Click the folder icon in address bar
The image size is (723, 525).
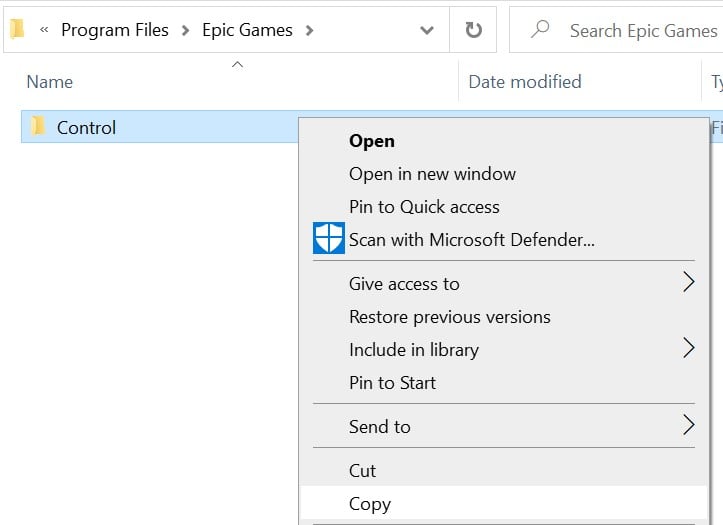coord(17,29)
